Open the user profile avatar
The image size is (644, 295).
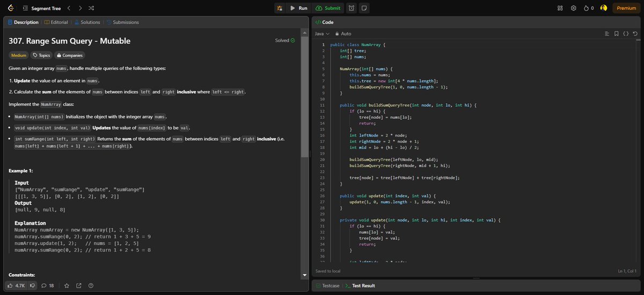[604, 8]
